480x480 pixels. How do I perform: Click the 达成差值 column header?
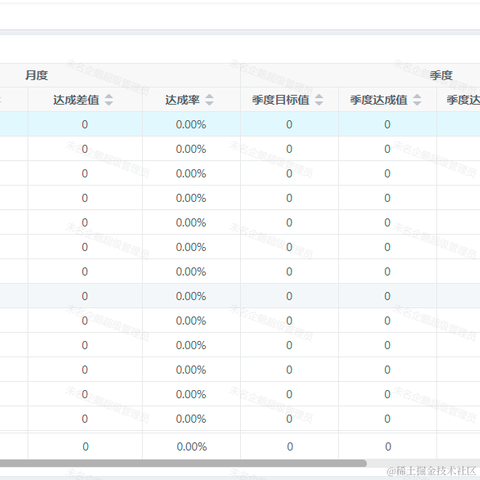85,100
